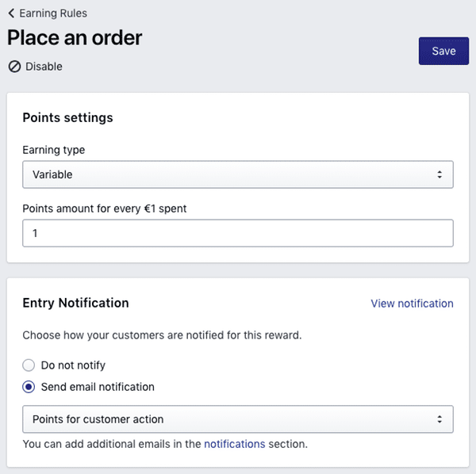Click the Disable circle-slash icon

(14, 67)
